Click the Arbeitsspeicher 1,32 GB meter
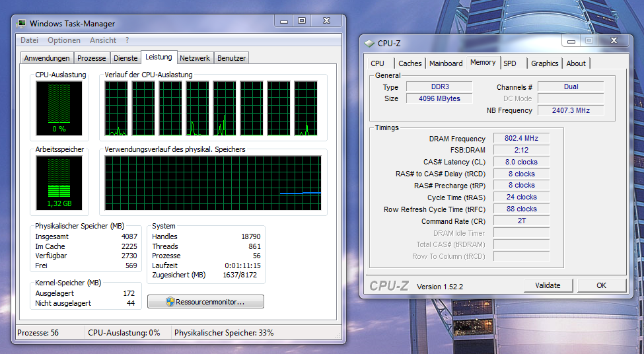Viewport: 644px width, 354px height. click(59, 183)
